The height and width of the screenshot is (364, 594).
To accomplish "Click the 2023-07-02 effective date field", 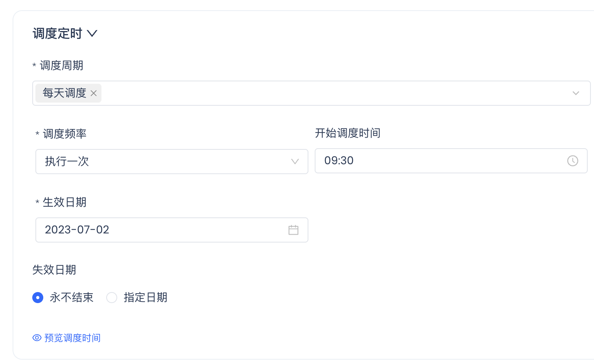I will (x=157, y=230).
